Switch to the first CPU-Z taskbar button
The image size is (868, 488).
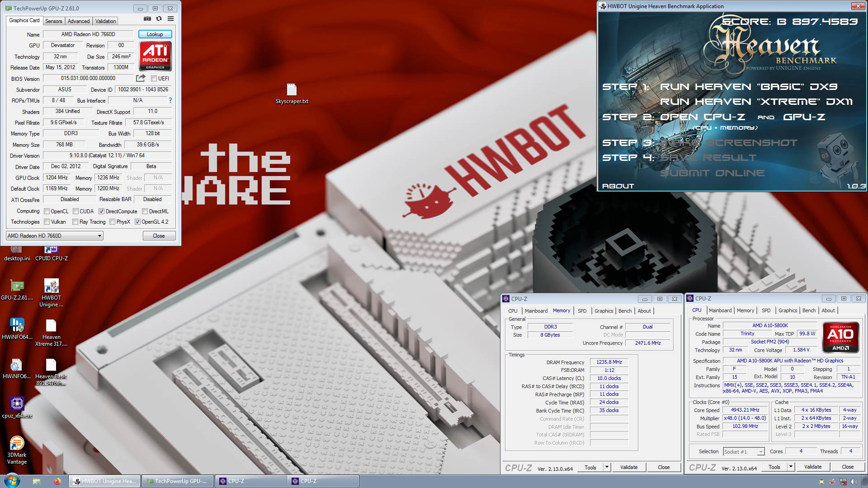(x=250, y=481)
